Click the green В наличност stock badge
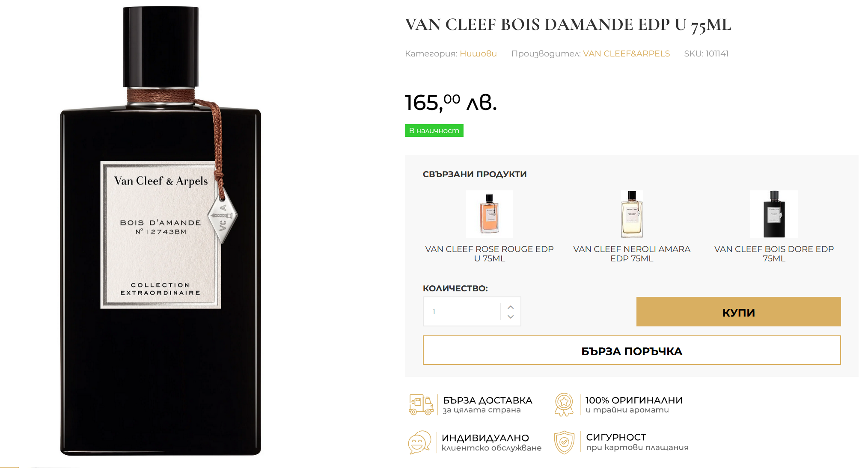The height and width of the screenshot is (468, 868). pyautogui.click(x=434, y=130)
